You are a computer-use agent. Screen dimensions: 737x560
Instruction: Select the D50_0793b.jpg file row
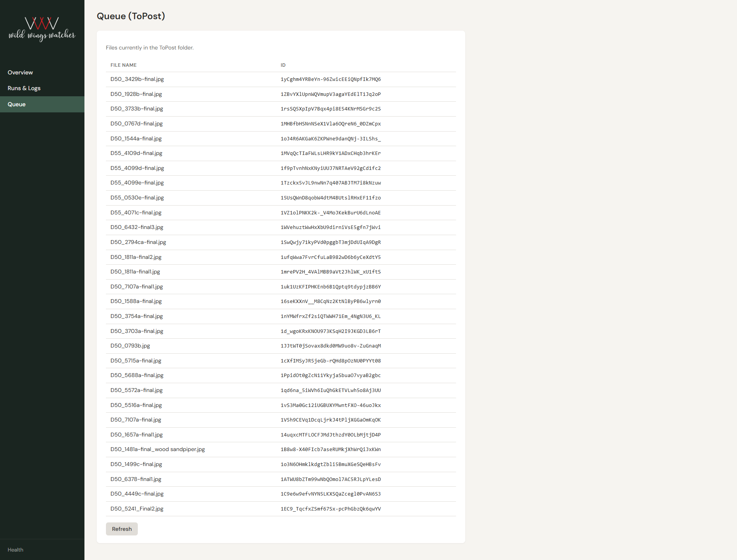130,346
